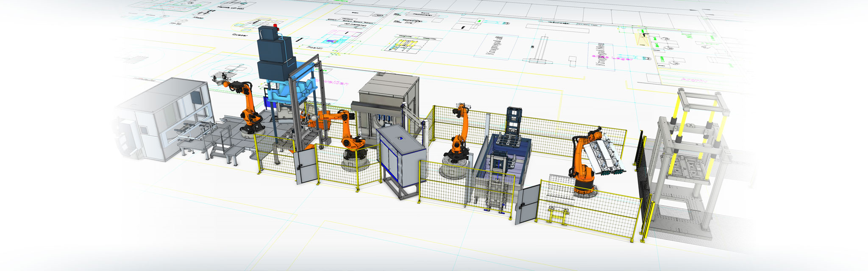
Task: Click the magenta 'Archiv' floor plan label
Action: (x=693, y=80)
